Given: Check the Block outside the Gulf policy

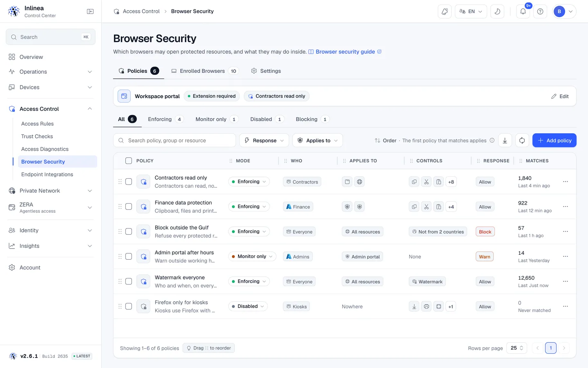Looking at the screenshot, I should tap(129, 231).
